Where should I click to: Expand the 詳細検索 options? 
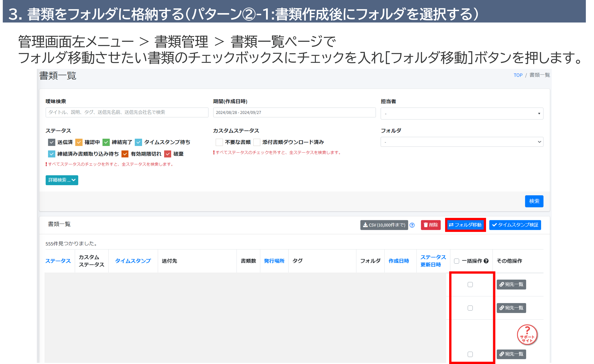click(x=62, y=180)
